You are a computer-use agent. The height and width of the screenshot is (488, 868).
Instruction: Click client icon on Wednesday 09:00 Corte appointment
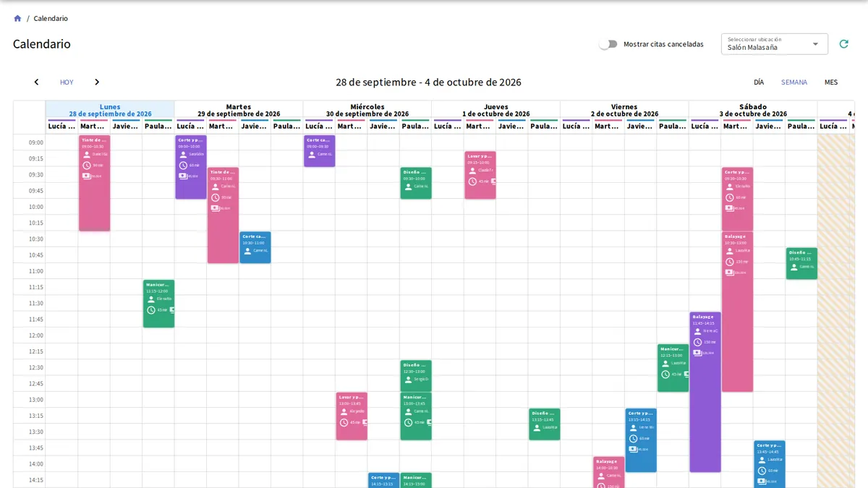point(312,154)
